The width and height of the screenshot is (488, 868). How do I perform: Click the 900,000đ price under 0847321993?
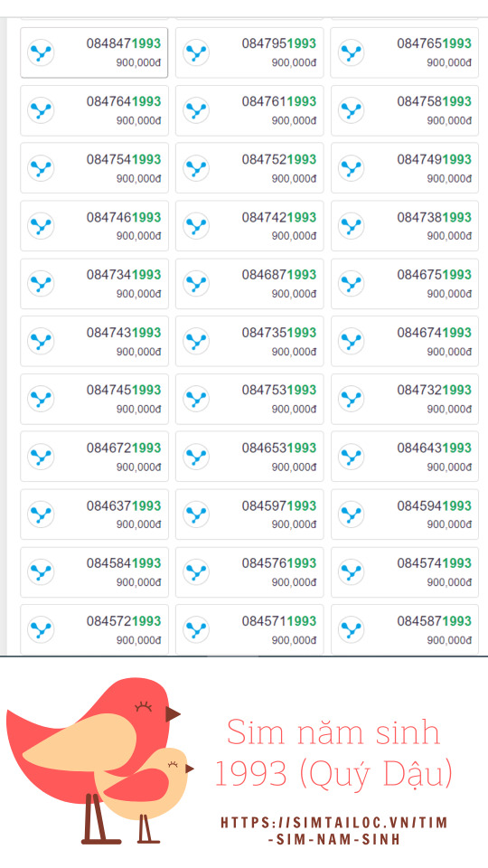(449, 409)
